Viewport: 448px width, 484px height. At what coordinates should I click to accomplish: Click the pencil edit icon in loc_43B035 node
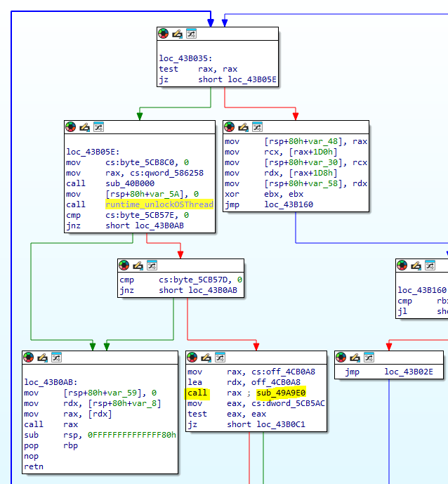click(x=177, y=33)
